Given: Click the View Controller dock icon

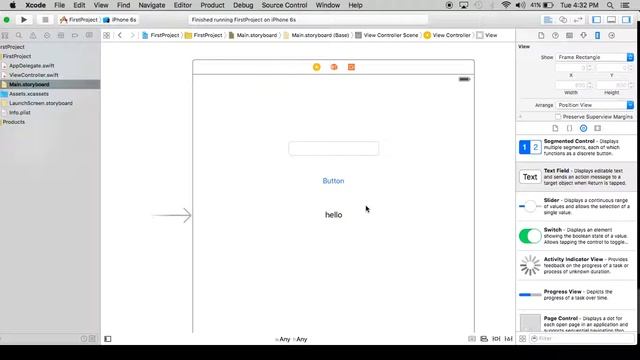Looking at the screenshot, I should click(x=317, y=67).
